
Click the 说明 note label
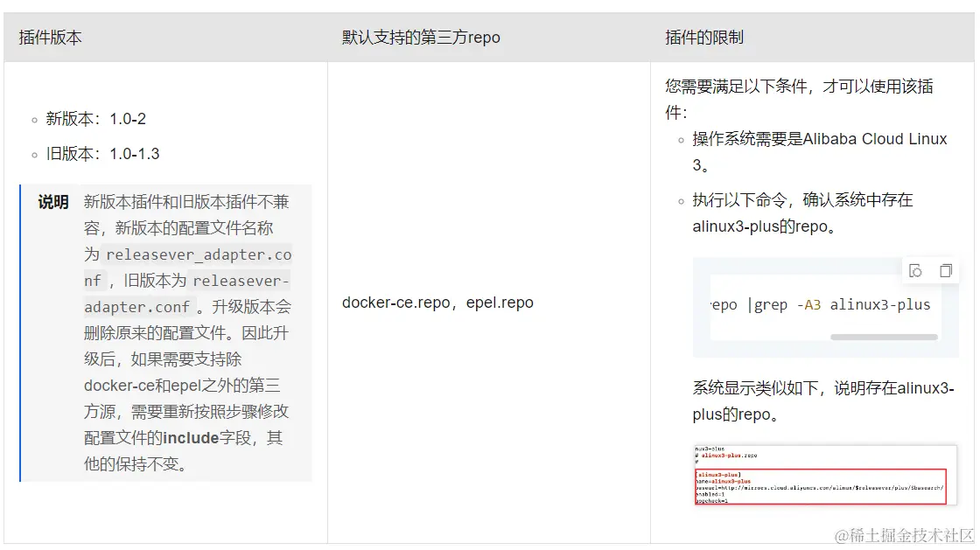53,202
